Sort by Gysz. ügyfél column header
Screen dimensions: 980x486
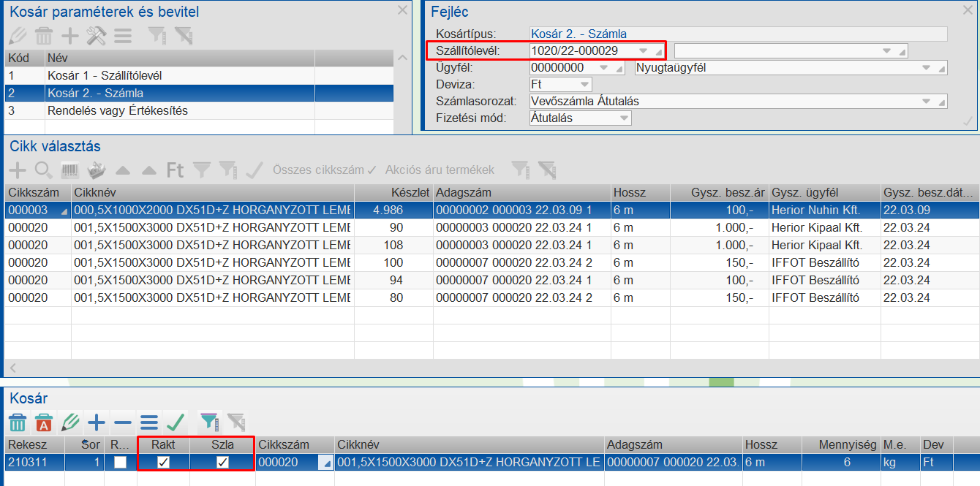point(825,192)
